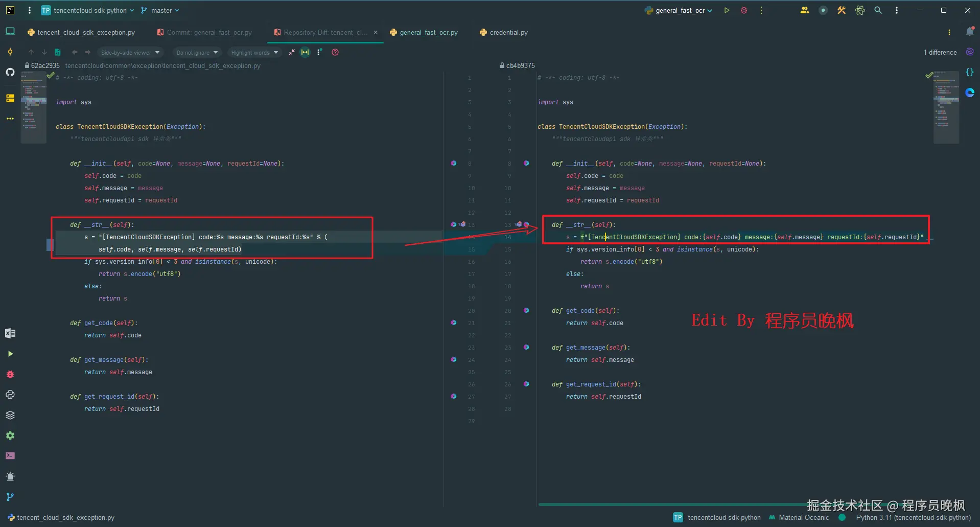Open the Terminal tool window
Image resolution: width=980 pixels, height=527 pixels.
(10, 455)
